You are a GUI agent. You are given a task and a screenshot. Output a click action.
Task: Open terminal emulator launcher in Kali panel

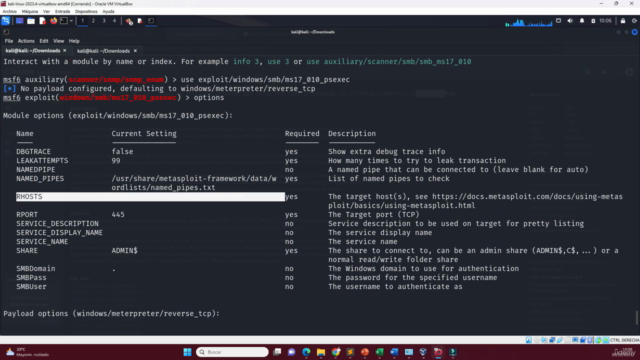[x=64, y=21]
